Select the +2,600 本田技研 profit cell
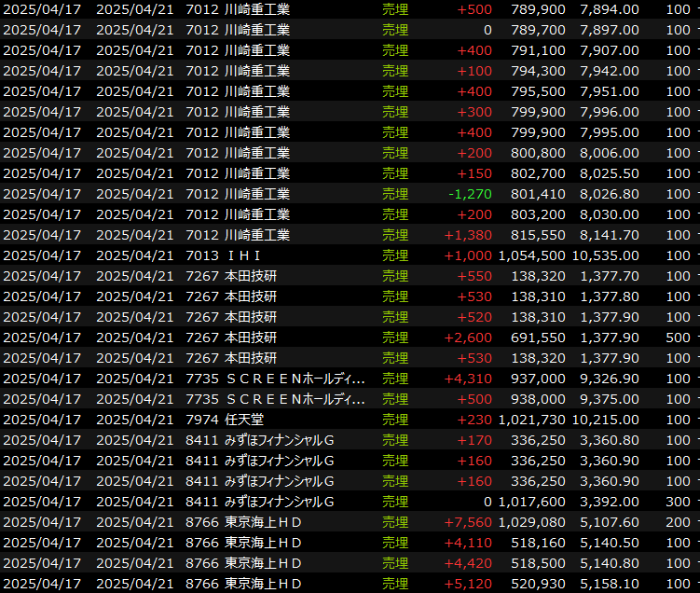 tap(468, 338)
